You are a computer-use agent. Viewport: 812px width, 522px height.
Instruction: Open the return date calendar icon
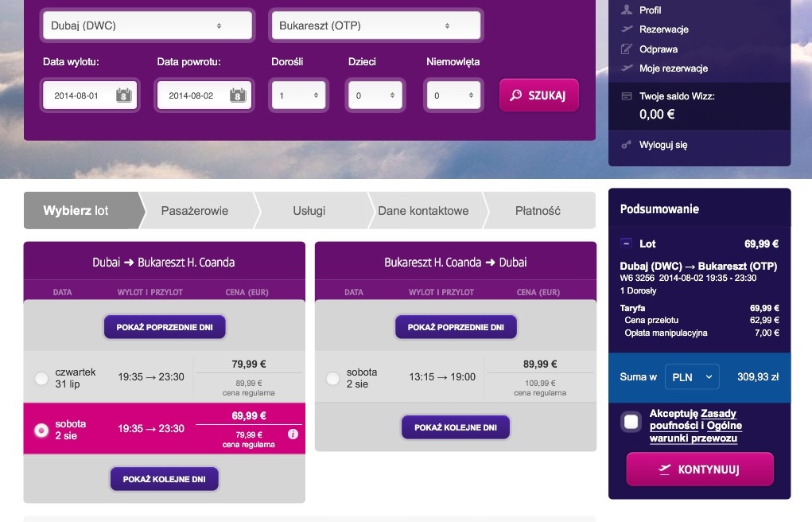[238, 95]
